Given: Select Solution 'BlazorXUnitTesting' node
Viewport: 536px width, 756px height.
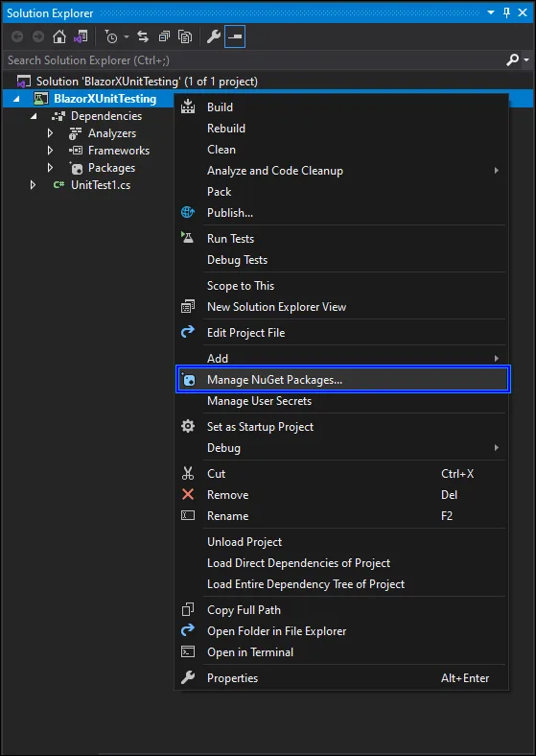Looking at the screenshot, I should click(147, 82).
